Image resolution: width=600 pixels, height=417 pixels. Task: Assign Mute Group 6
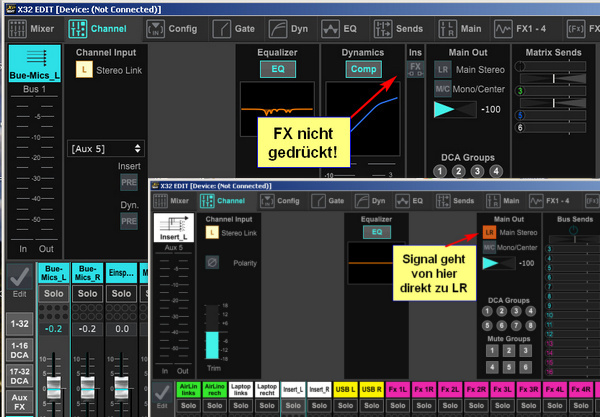(x=525, y=367)
